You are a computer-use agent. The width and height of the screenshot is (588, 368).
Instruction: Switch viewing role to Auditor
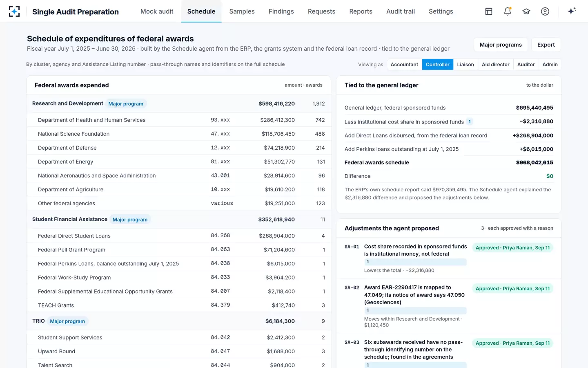[526, 65]
